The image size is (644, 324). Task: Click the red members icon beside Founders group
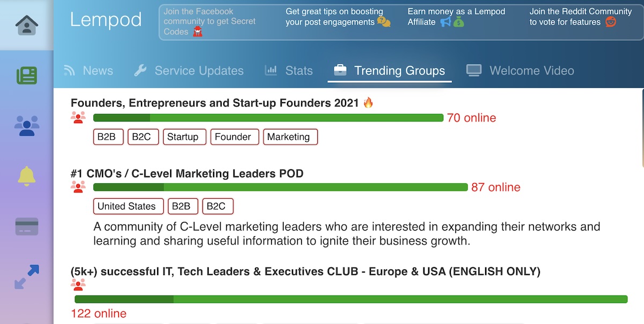(78, 117)
